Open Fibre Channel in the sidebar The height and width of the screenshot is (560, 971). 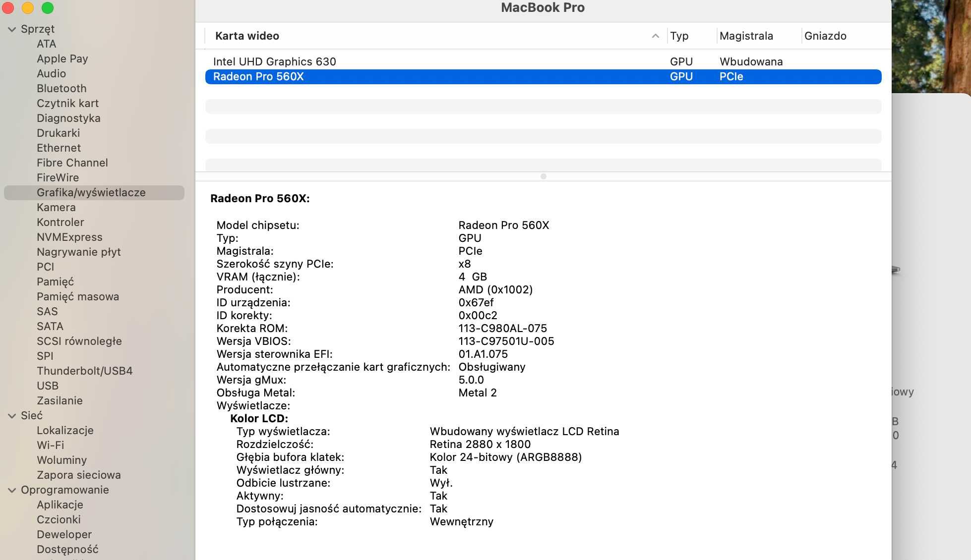72,163
